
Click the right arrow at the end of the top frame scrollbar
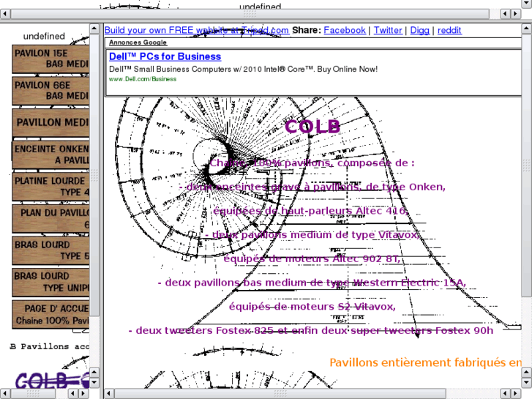516,14
